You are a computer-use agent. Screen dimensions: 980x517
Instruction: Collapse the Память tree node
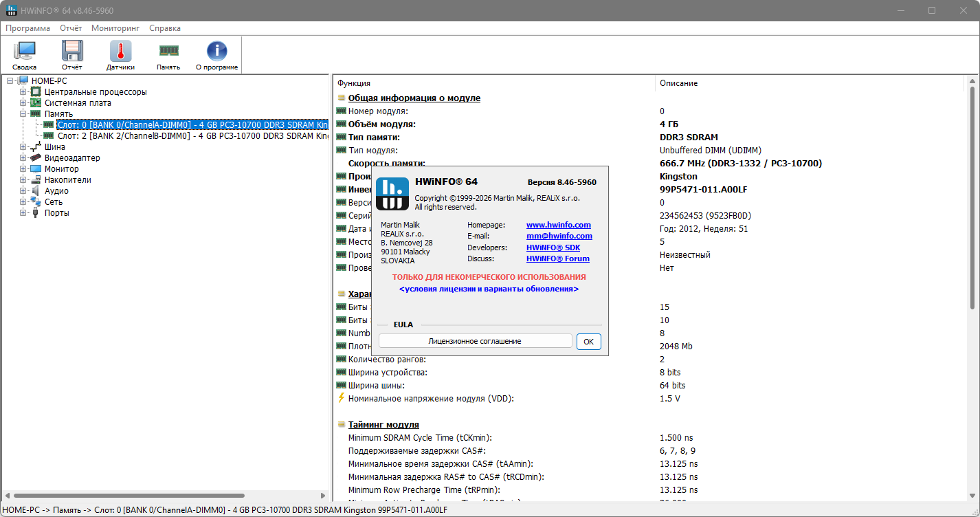coord(23,114)
